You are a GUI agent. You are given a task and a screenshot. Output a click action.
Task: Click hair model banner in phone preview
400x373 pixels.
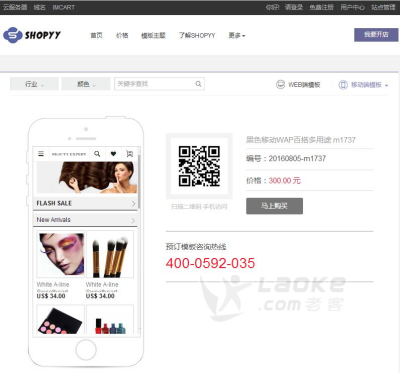[87, 178]
